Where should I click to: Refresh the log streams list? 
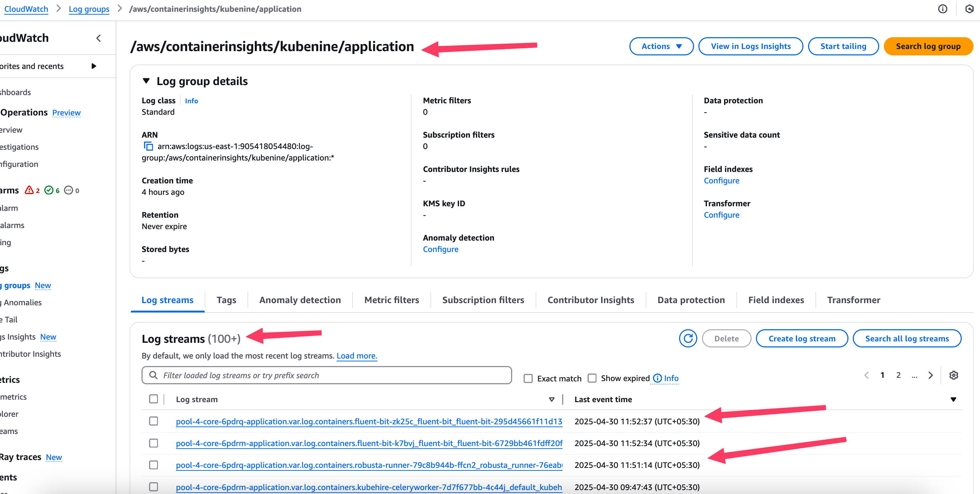click(688, 339)
